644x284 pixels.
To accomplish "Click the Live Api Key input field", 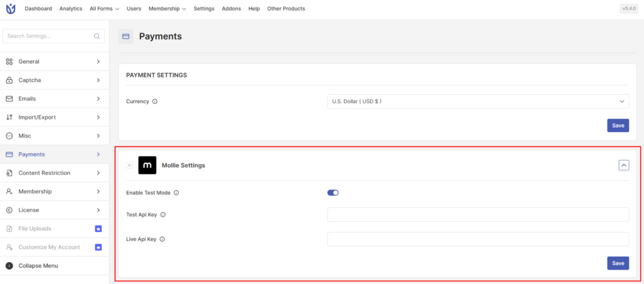I will 478,239.
